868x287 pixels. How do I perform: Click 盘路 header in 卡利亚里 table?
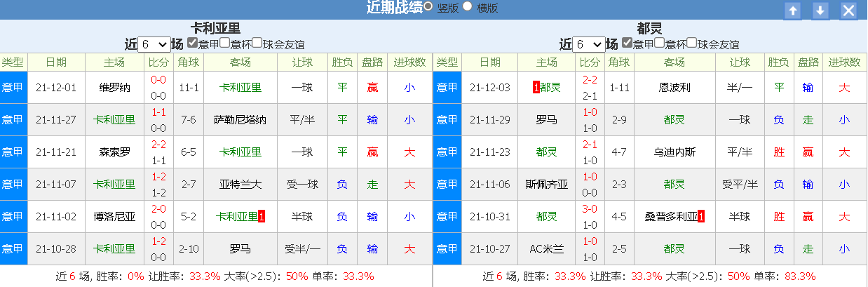pyautogui.click(x=372, y=62)
